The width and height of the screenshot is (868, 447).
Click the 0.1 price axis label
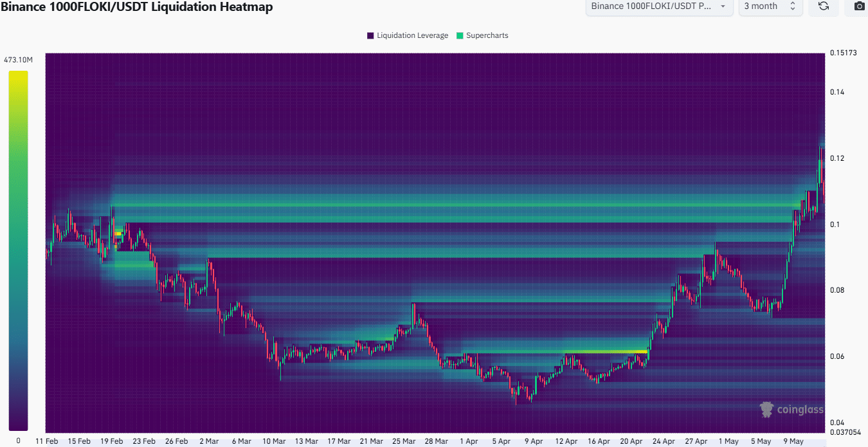[x=833, y=224]
